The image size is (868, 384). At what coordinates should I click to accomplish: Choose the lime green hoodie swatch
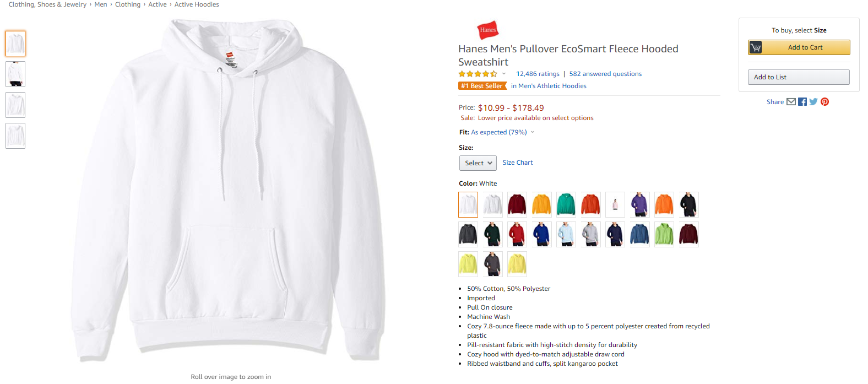click(x=664, y=234)
